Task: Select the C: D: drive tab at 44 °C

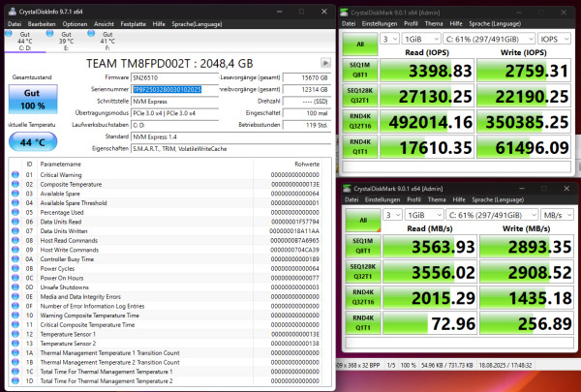Action: point(25,41)
